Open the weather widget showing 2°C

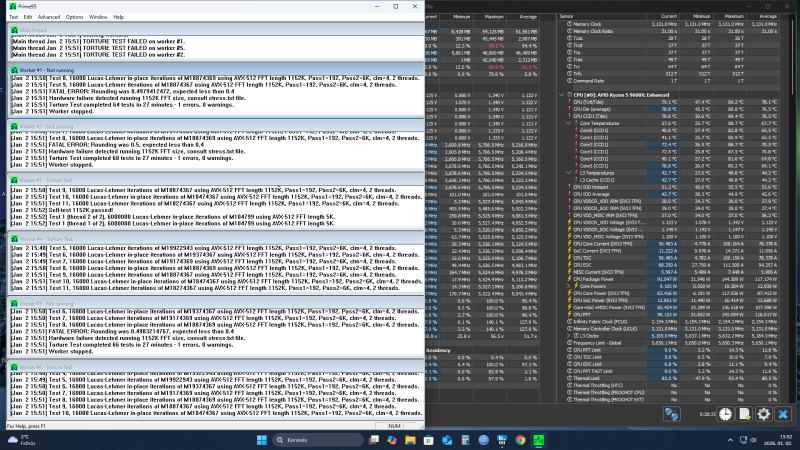20,440
